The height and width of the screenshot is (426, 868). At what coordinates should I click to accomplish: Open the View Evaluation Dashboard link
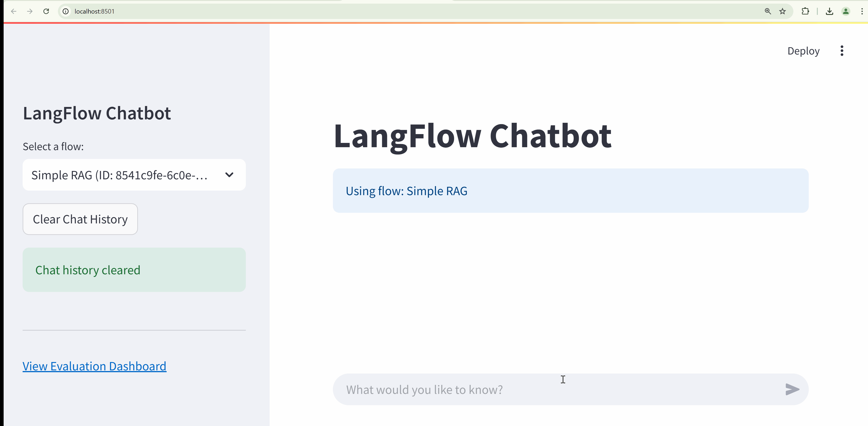pos(94,366)
